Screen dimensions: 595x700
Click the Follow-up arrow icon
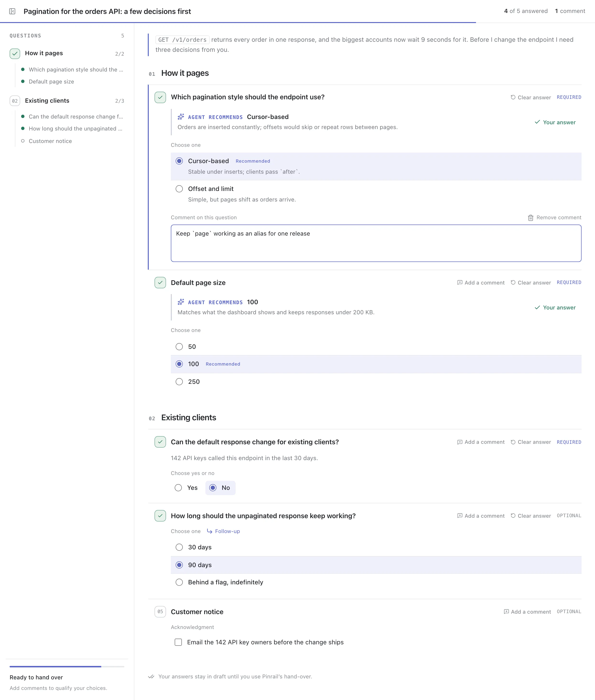tap(209, 531)
